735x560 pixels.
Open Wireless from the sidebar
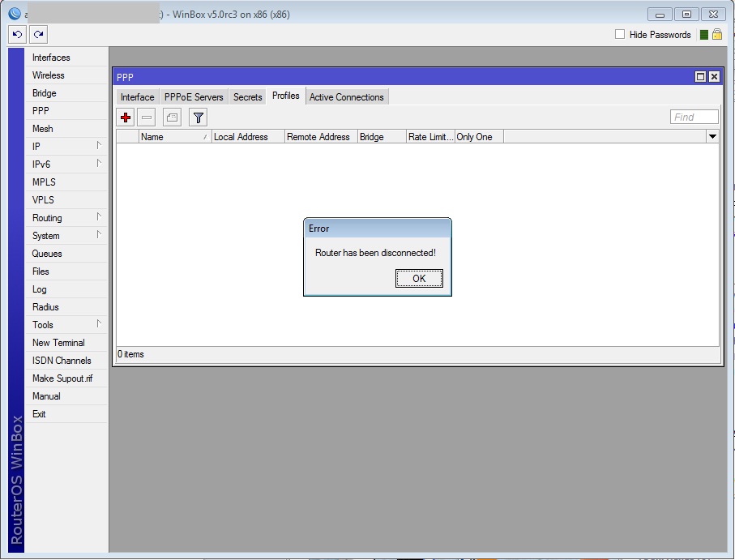coord(66,75)
